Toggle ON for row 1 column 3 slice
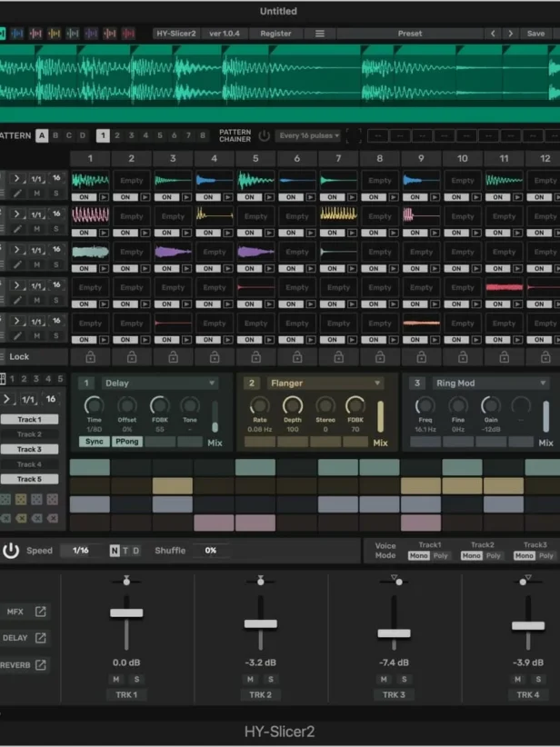The height and width of the screenshot is (747, 560). [166, 197]
